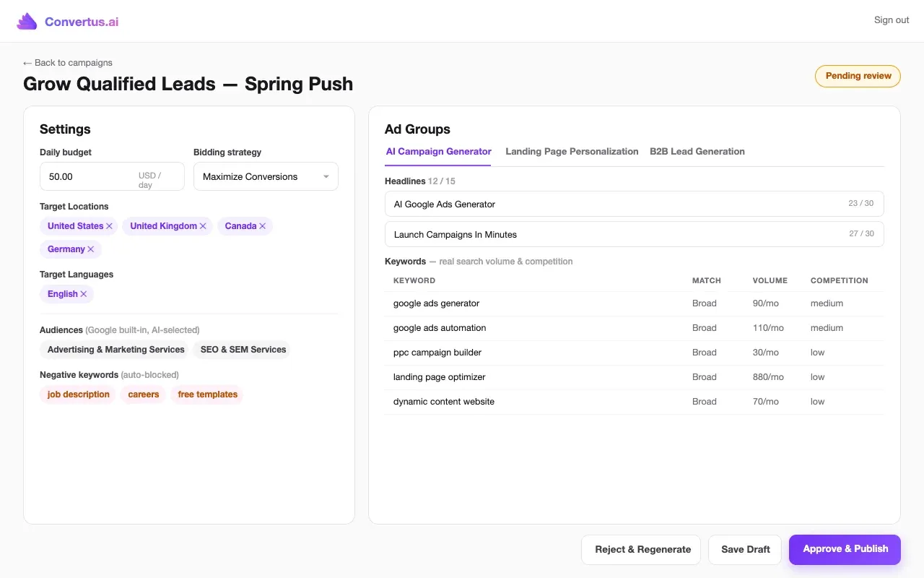Go back to campaigns
Viewport: 924px width, 578px height.
click(x=68, y=63)
